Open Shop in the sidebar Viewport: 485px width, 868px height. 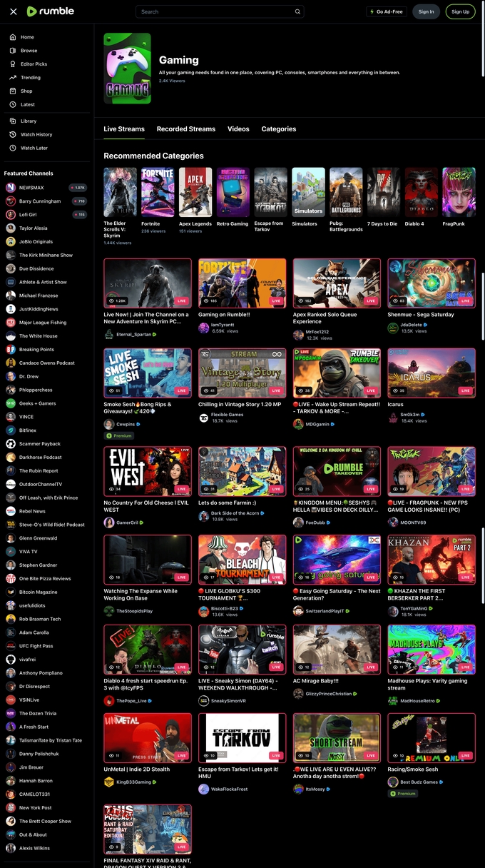(26, 91)
